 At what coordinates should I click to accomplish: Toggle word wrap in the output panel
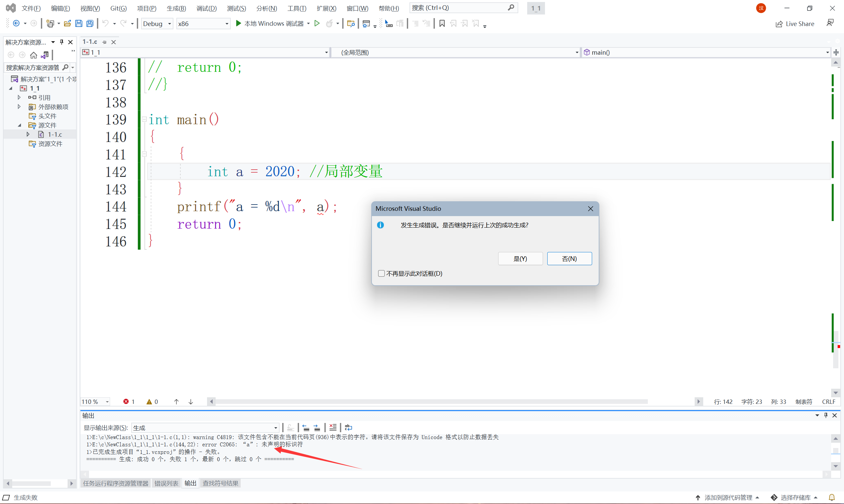348,428
